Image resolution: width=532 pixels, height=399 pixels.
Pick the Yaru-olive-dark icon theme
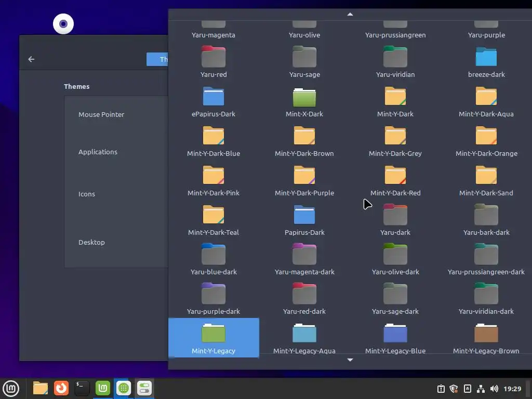tap(395, 259)
